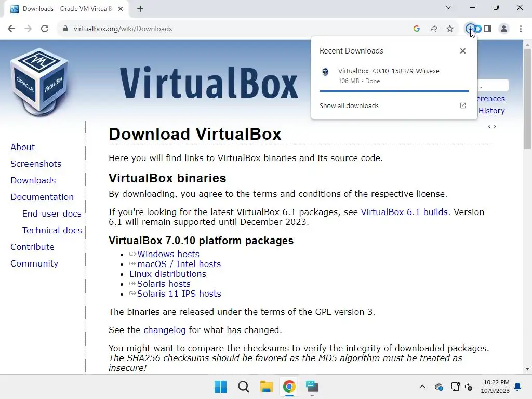Click the address bar URL
The width and height of the screenshot is (532, 399).
click(x=123, y=29)
